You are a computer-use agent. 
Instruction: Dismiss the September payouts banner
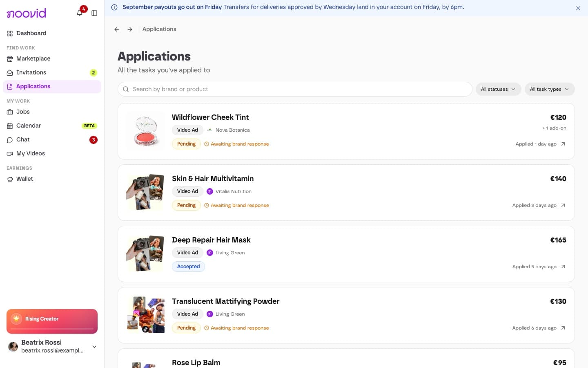click(578, 8)
